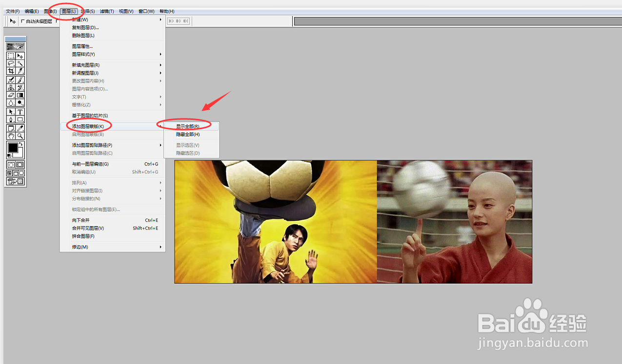Select the Eyedropper tool
622x364 pixels.
coord(20,128)
